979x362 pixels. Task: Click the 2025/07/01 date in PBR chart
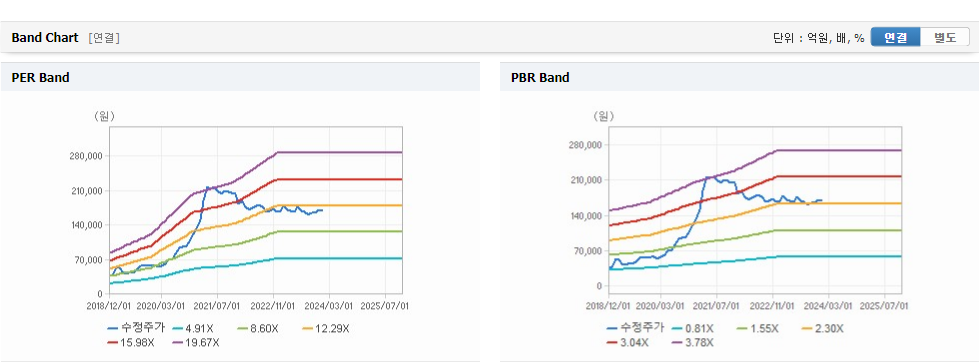tap(885, 306)
